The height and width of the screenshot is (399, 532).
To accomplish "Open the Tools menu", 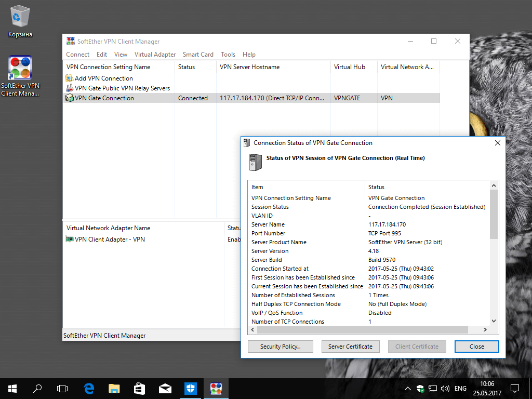I will 228,55.
